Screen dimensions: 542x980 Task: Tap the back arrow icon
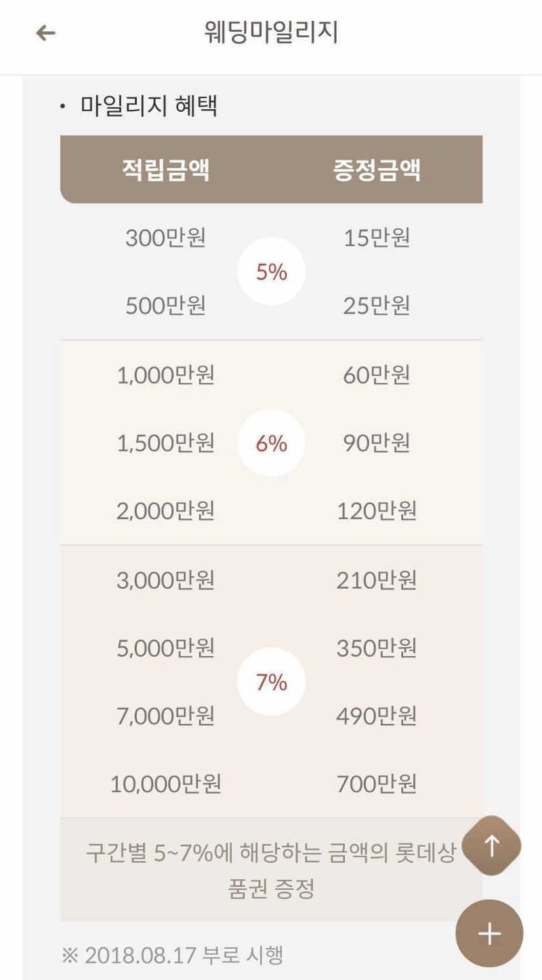[45, 33]
